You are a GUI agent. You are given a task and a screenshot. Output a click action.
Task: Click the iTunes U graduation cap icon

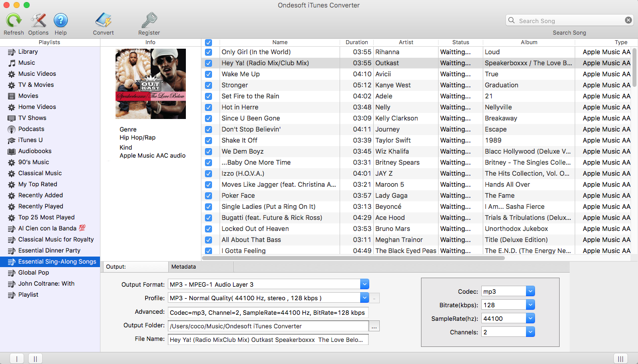coord(12,140)
